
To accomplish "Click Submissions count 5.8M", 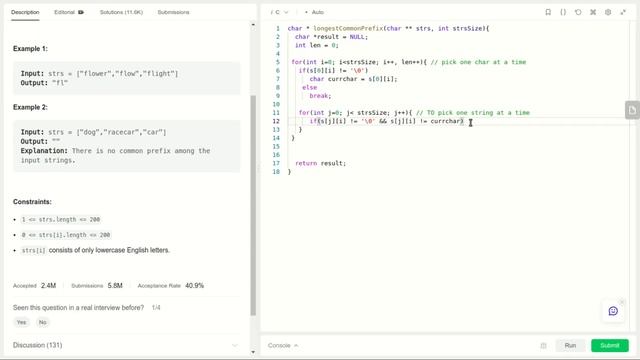I will (x=115, y=285).
